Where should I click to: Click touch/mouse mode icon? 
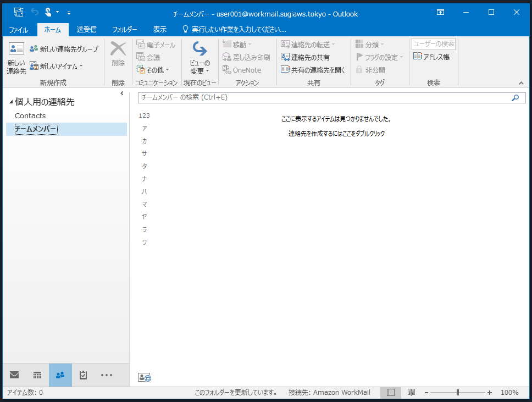pyautogui.click(x=48, y=13)
